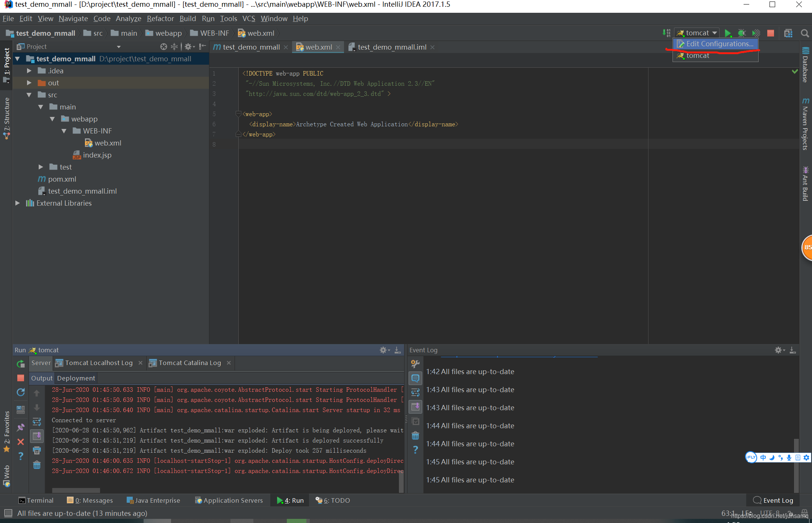Expand the .idea folder

pyautogui.click(x=29, y=71)
